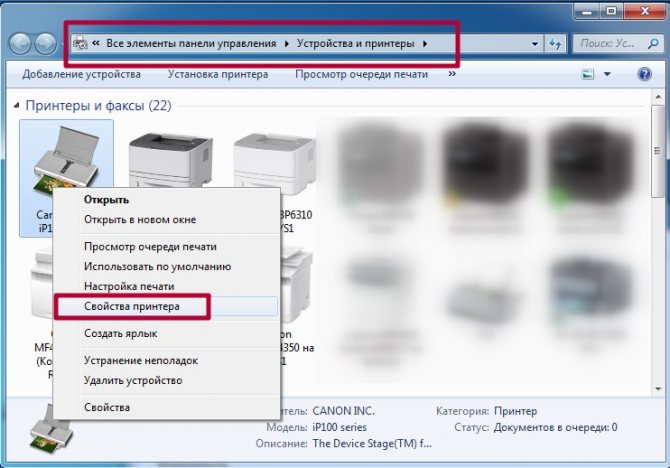The height and width of the screenshot is (468, 670).
Task: Click 'Удалить устройство' in context menu
Action: pyautogui.click(x=133, y=380)
